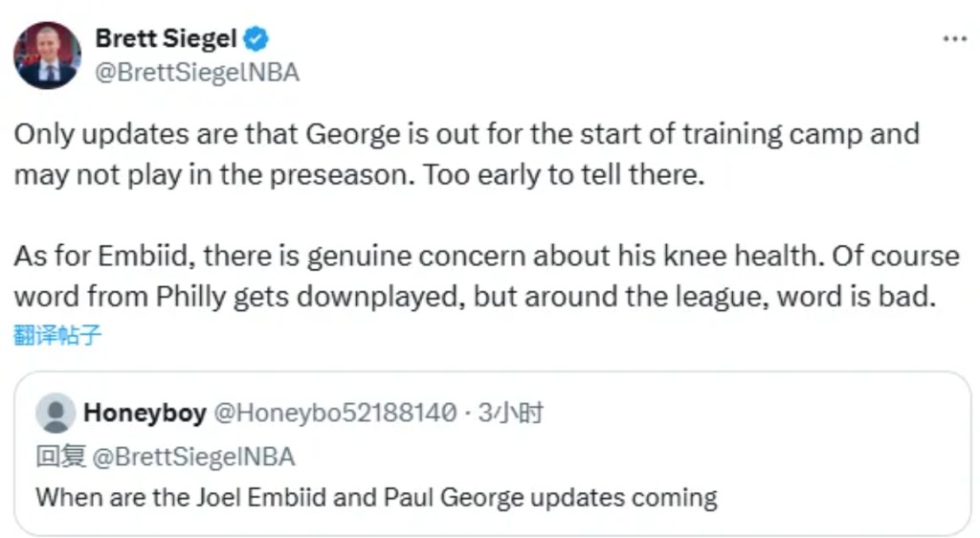The image size is (980, 538).
Task: Open the @BrettSiegelNBA handle below the name
Action: coord(197,73)
